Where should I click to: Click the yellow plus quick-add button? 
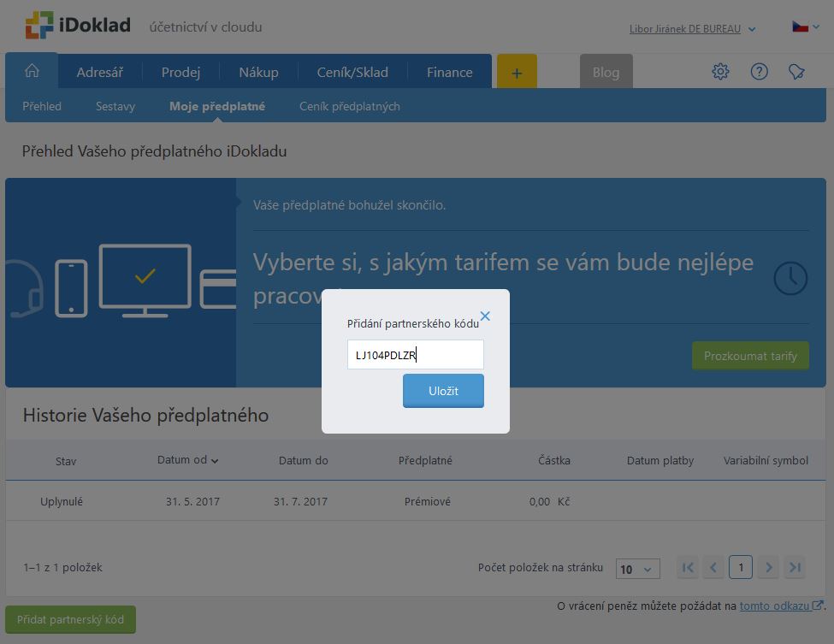(x=517, y=73)
